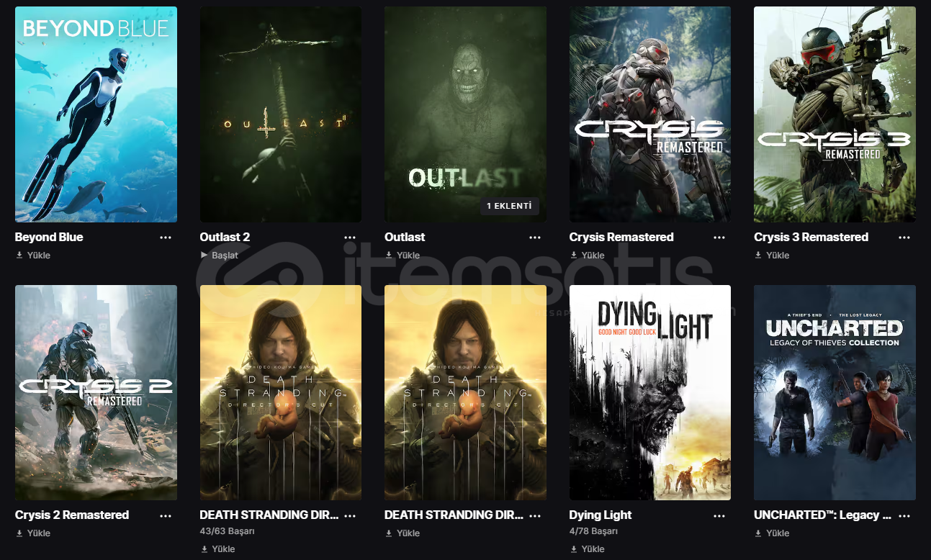Open the three-dot menu for Crysis Remastered
This screenshot has width=931, height=560.
point(719,238)
